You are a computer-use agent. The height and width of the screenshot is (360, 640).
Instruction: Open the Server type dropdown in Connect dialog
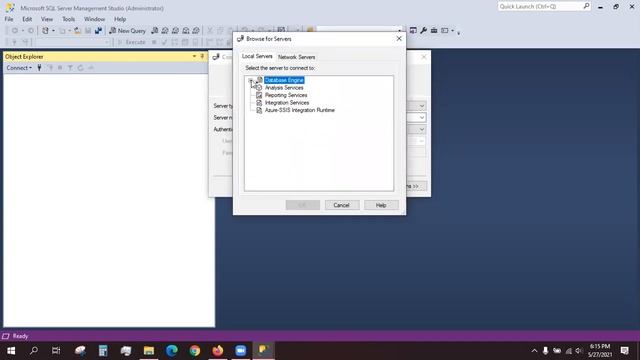422,106
